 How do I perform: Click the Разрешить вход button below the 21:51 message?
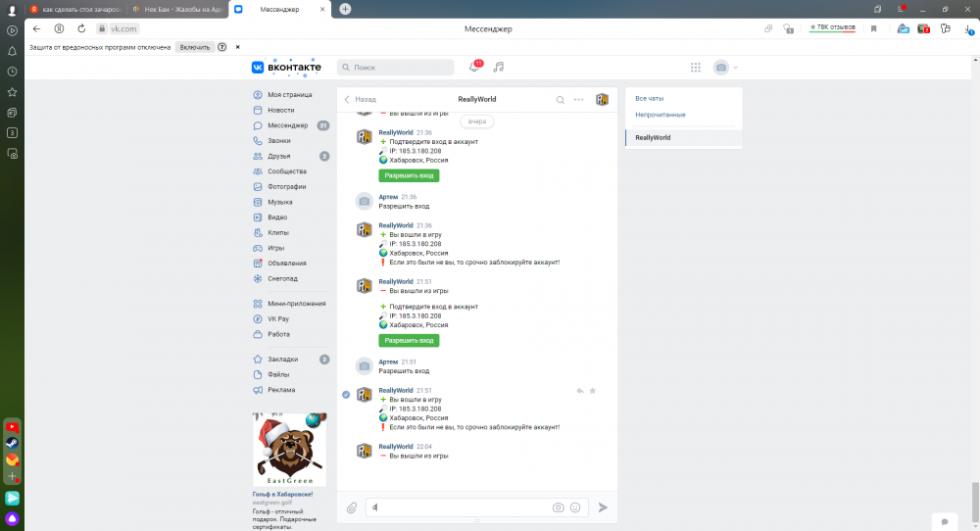[409, 341]
